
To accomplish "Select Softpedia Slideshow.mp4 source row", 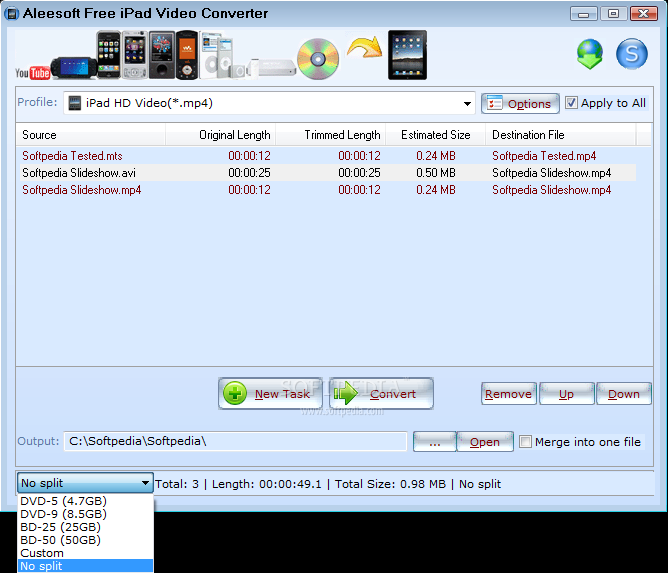I will (328, 190).
